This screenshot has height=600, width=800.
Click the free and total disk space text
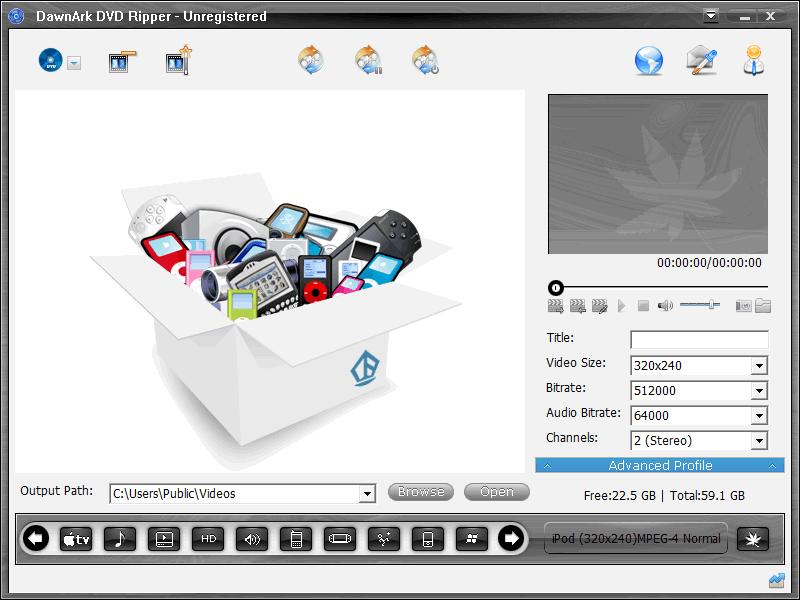pos(664,495)
